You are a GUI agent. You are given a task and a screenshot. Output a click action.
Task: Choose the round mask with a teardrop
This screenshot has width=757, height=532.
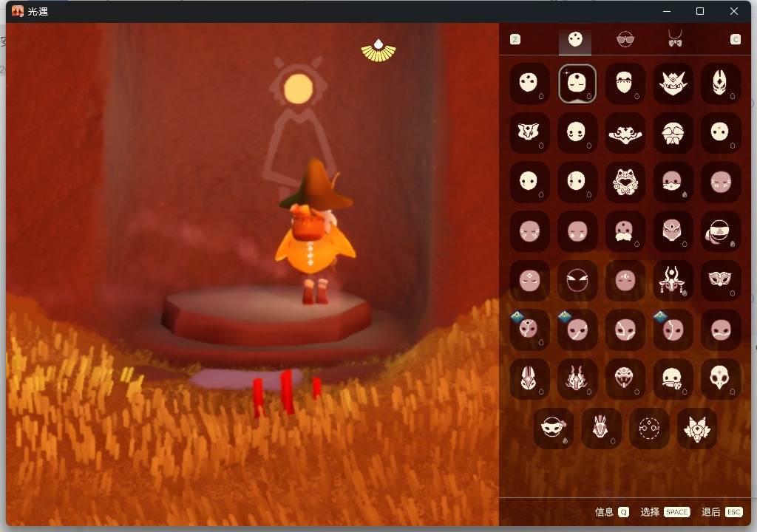click(529, 182)
